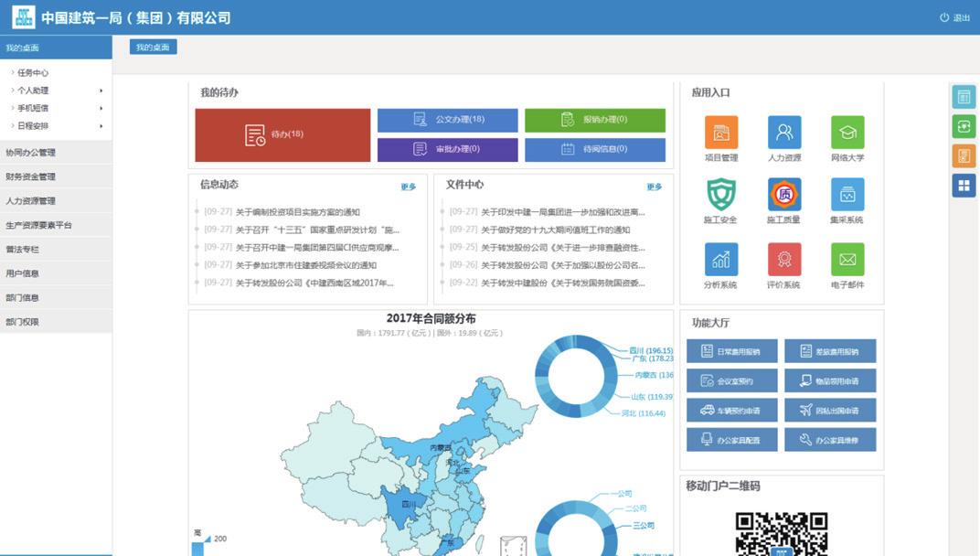980x556 pixels.
Task: Open the 项目管理 app icon
Action: [721, 133]
